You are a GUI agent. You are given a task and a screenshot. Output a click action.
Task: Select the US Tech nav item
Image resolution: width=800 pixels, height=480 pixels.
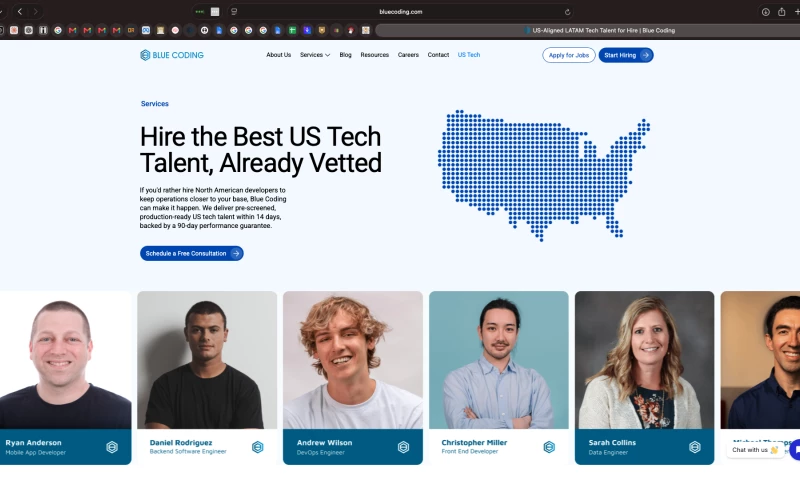469,55
